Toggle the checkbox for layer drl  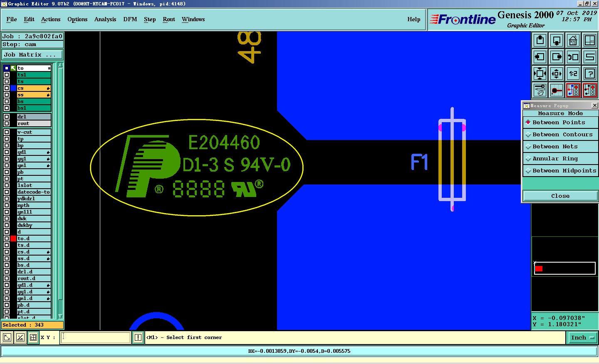tap(7, 117)
